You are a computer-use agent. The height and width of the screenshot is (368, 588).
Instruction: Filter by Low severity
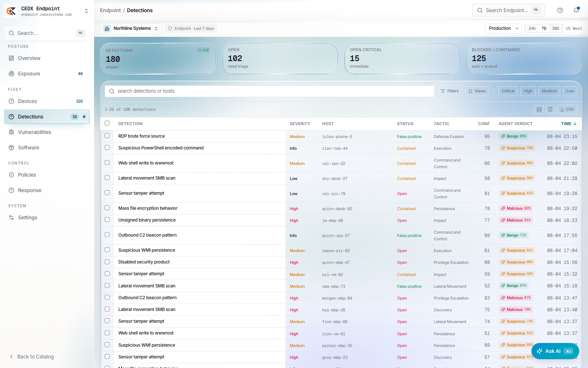[x=570, y=91]
